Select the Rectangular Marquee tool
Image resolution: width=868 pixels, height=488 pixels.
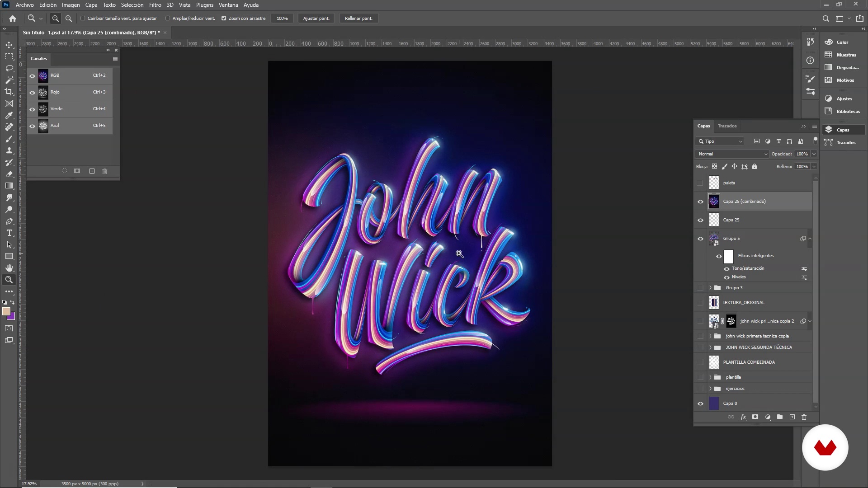tap(9, 56)
